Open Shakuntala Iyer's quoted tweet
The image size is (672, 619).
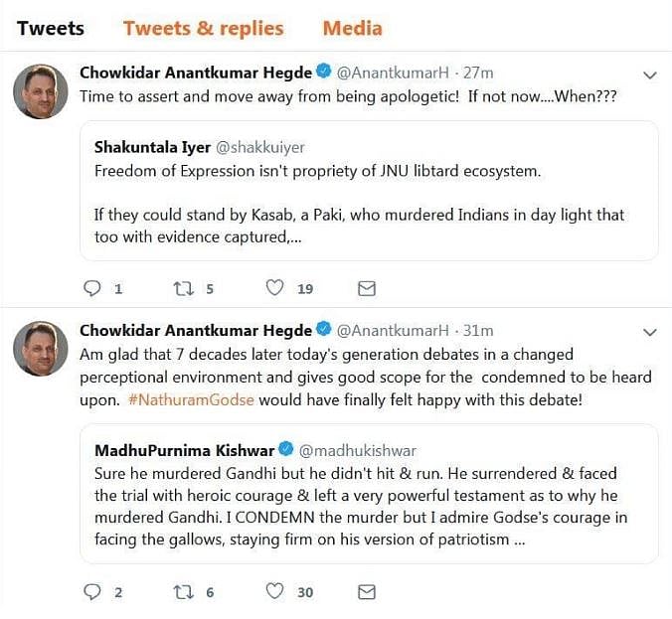coord(369,191)
